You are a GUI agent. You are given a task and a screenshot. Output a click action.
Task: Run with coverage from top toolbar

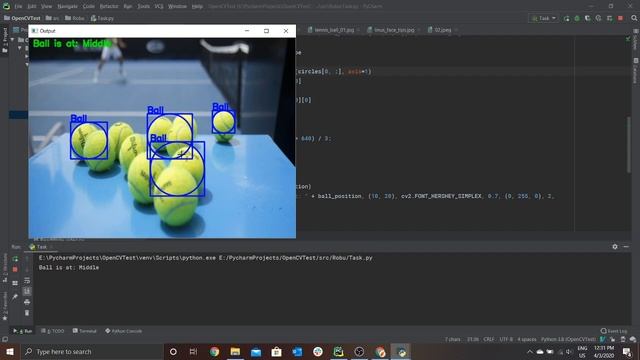tap(588, 18)
